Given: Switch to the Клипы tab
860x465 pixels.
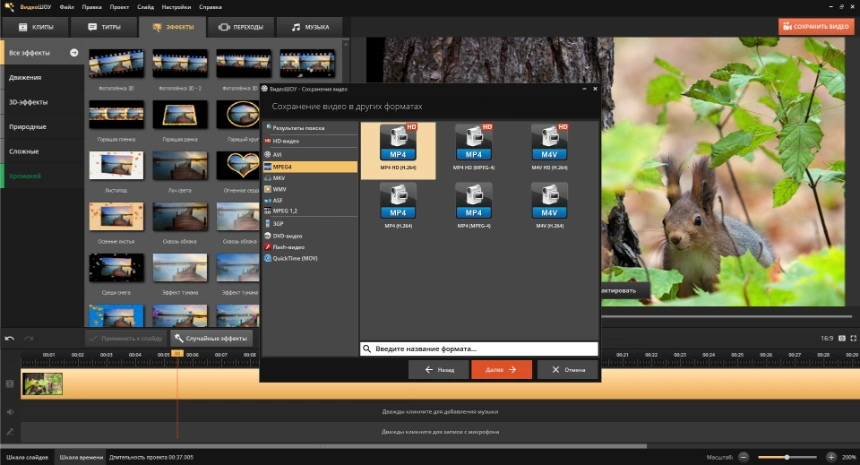Looking at the screenshot, I should click(36, 27).
